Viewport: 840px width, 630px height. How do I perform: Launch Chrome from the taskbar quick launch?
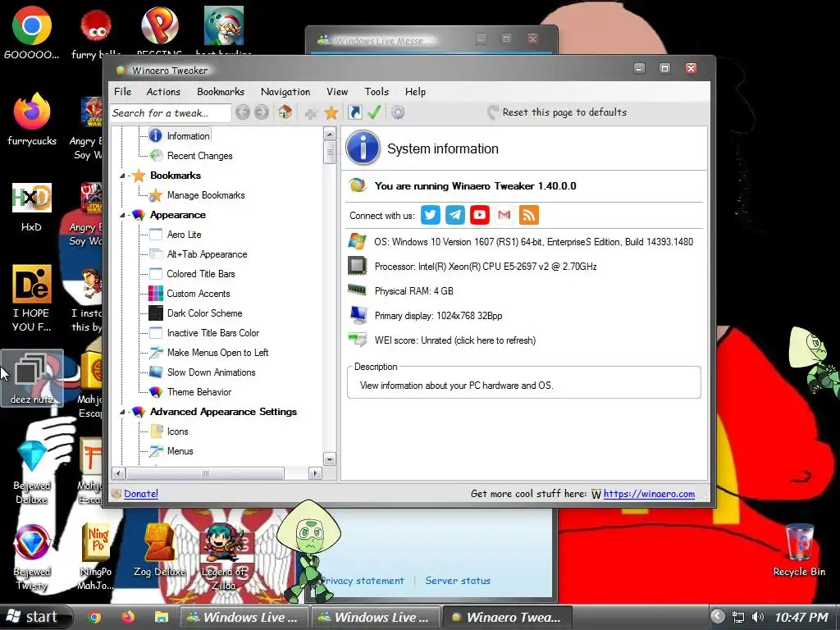[x=95, y=617]
